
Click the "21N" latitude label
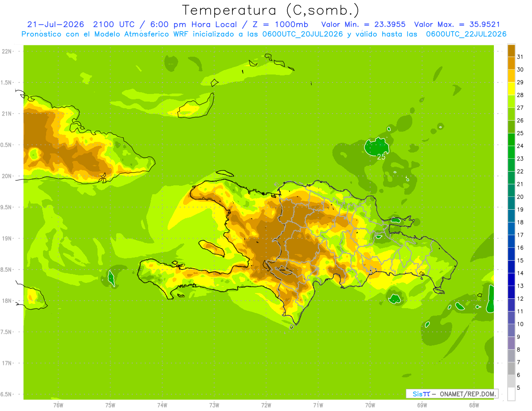(7, 114)
